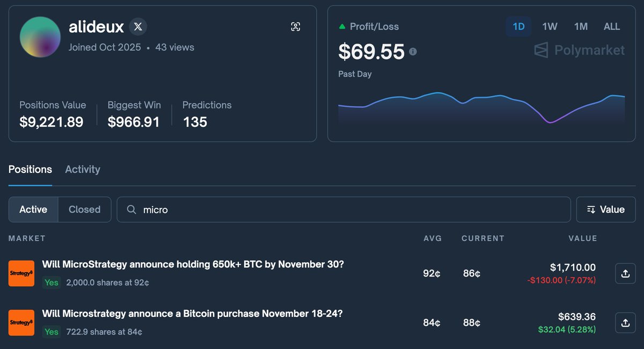644x349 pixels.
Task: Click the AVG column header
Action: pyautogui.click(x=433, y=238)
